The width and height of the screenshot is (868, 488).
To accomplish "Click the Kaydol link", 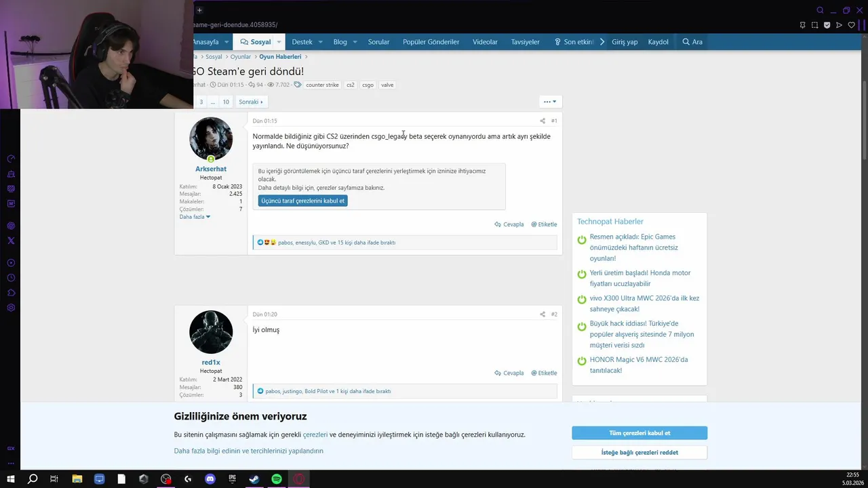I will [658, 42].
